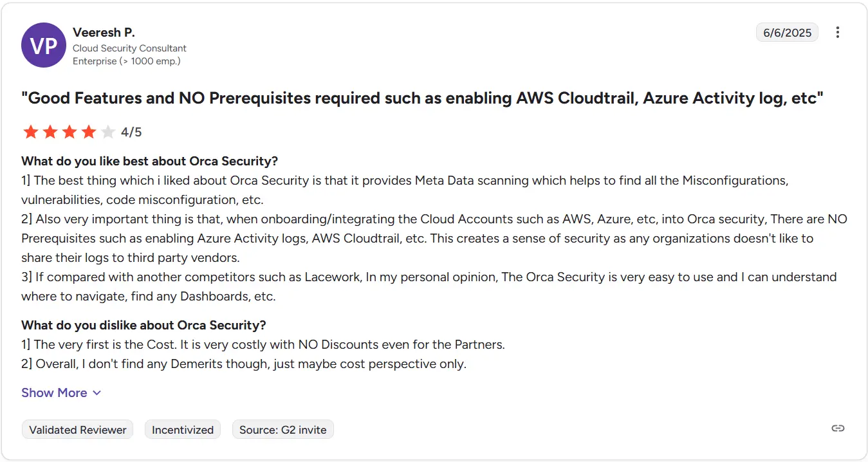Click the third orange rating star

(69, 133)
